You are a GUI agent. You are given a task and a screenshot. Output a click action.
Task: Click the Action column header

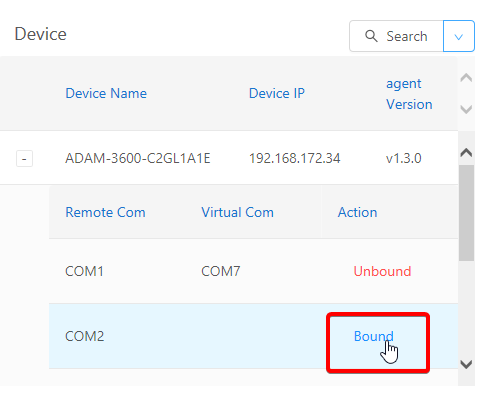(357, 212)
